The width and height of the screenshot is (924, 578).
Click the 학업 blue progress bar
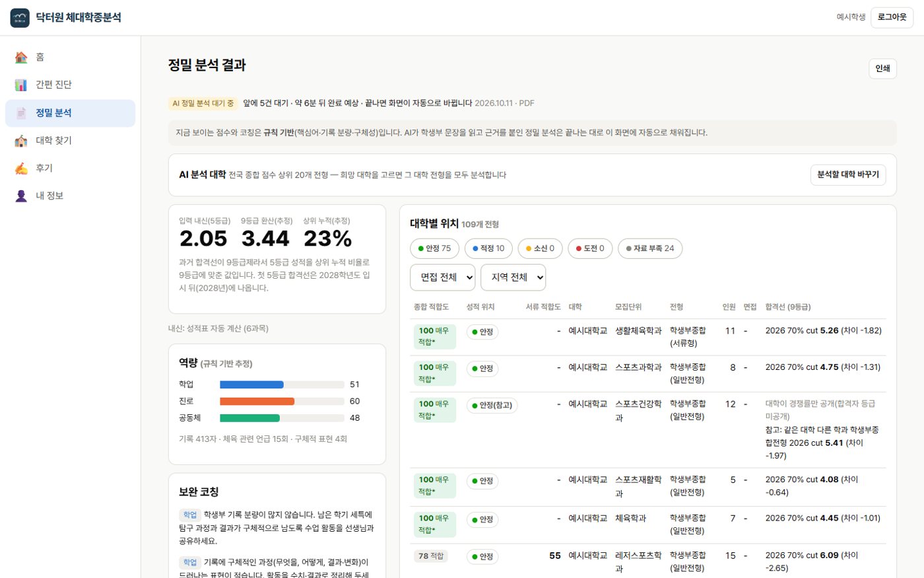(251, 384)
